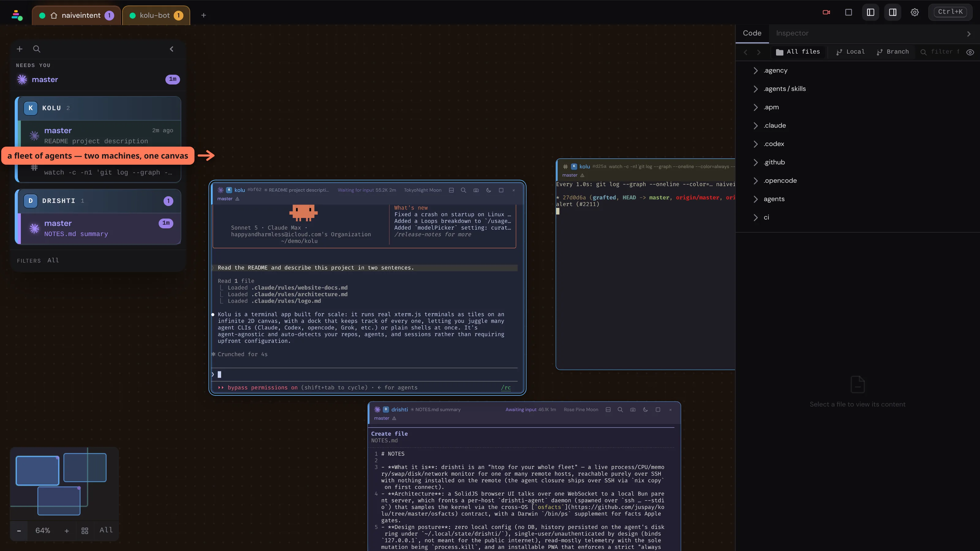Image resolution: width=980 pixels, height=551 pixels.
Task: Add a new workspace tab
Action: coord(204,15)
